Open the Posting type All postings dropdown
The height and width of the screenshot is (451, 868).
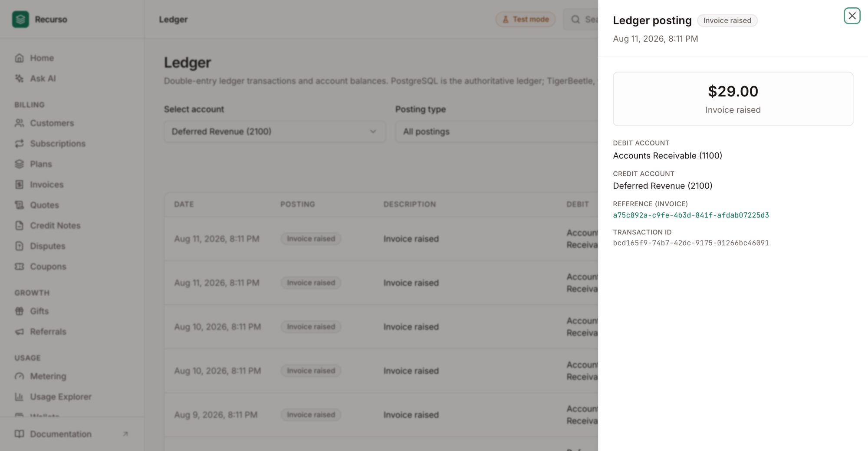coord(496,132)
